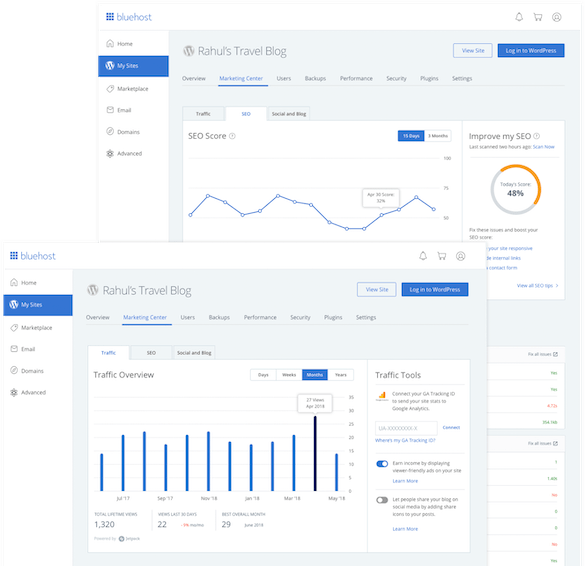This screenshot has height=566, width=585.
Task: Switch Traffic Overview to Weeks
Action: pyautogui.click(x=289, y=375)
